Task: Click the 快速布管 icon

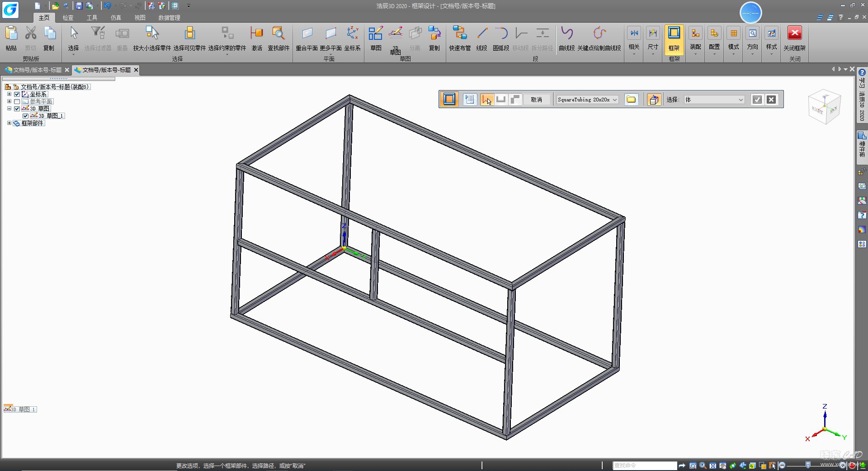Action: pos(460,33)
